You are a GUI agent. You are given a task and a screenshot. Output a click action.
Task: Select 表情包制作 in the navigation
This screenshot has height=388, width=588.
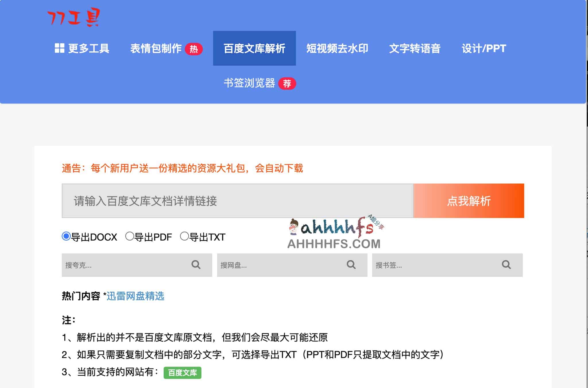coord(156,49)
